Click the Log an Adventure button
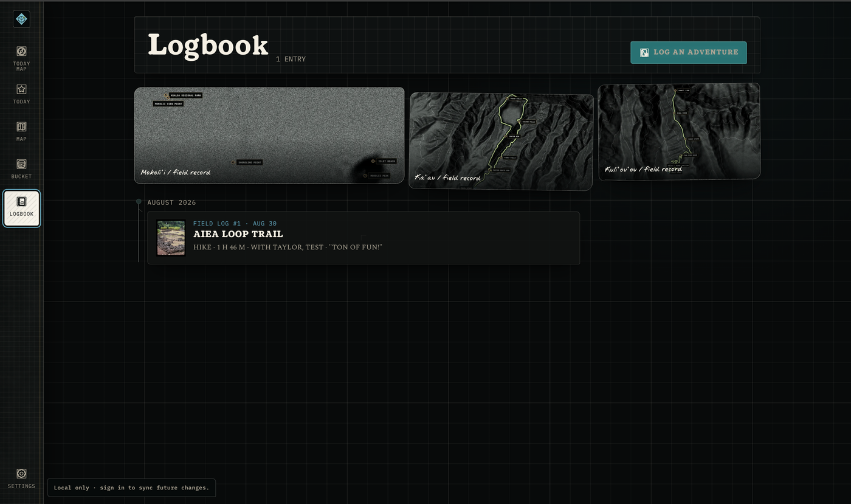Image resolution: width=851 pixels, height=504 pixels. pos(689,52)
